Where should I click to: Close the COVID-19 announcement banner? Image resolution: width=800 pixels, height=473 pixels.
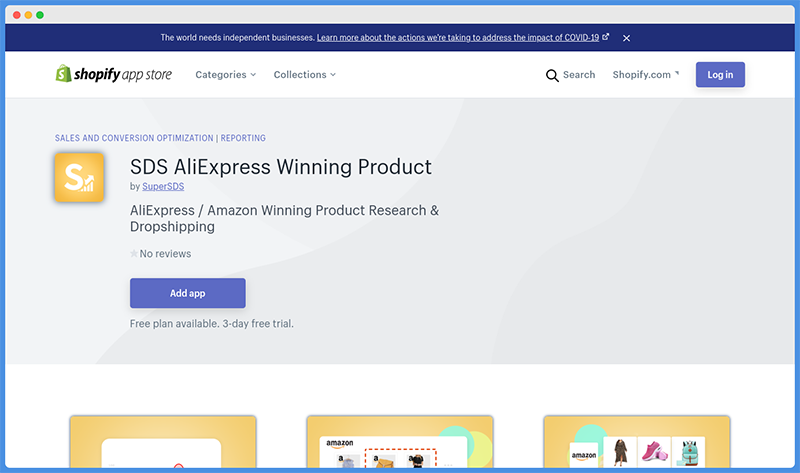click(x=627, y=38)
